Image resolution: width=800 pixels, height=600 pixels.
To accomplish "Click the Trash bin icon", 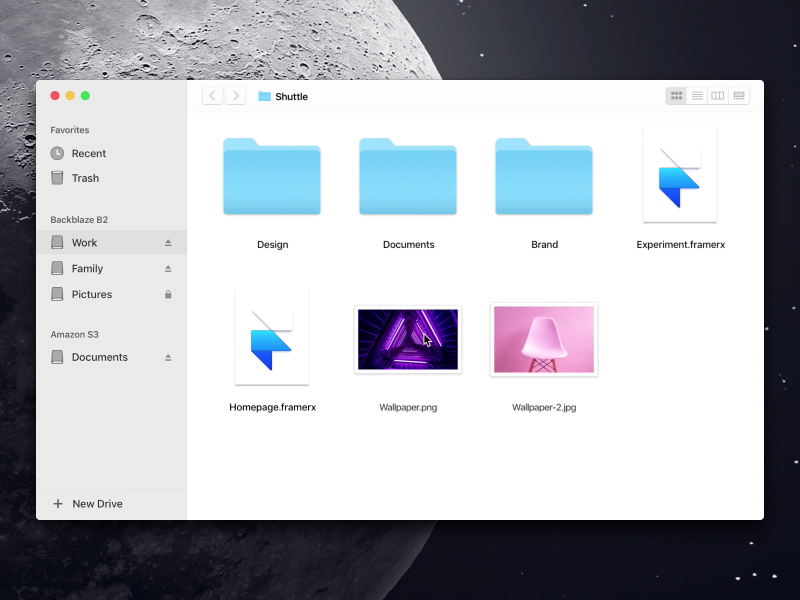I will (x=57, y=178).
